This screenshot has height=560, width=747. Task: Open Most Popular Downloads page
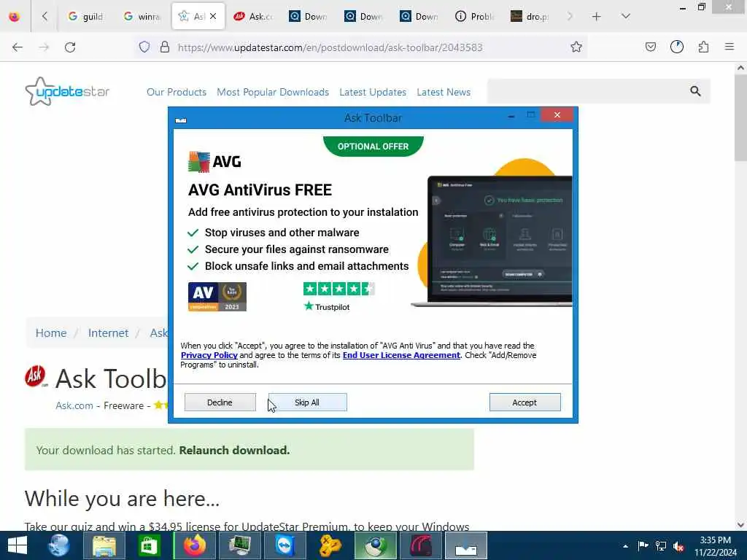tap(273, 92)
